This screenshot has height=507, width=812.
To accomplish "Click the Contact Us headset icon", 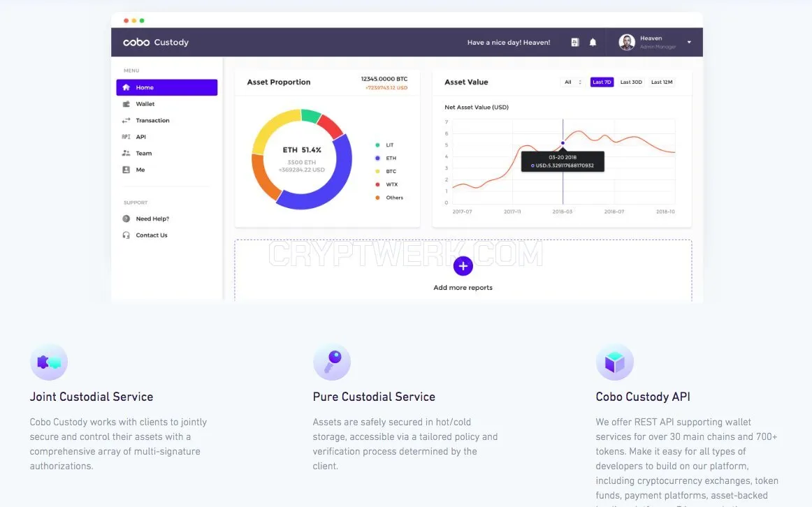I will coord(126,235).
